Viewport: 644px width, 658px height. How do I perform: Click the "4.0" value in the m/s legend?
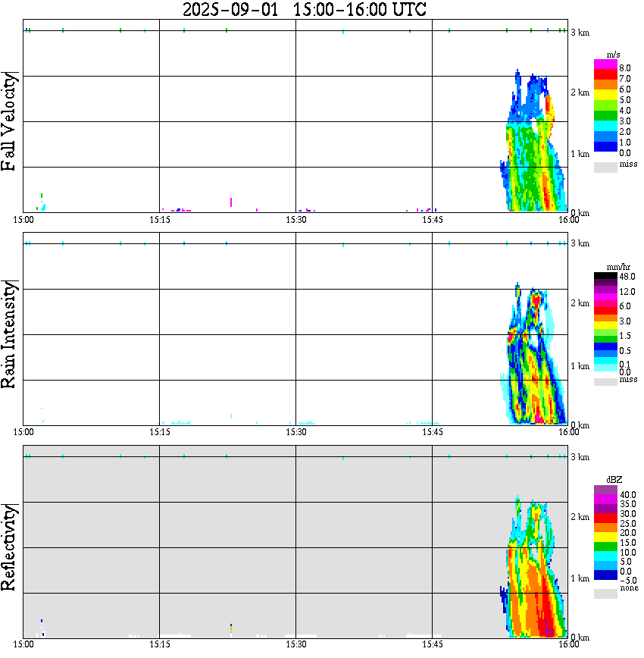pyautogui.click(x=625, y=111)
